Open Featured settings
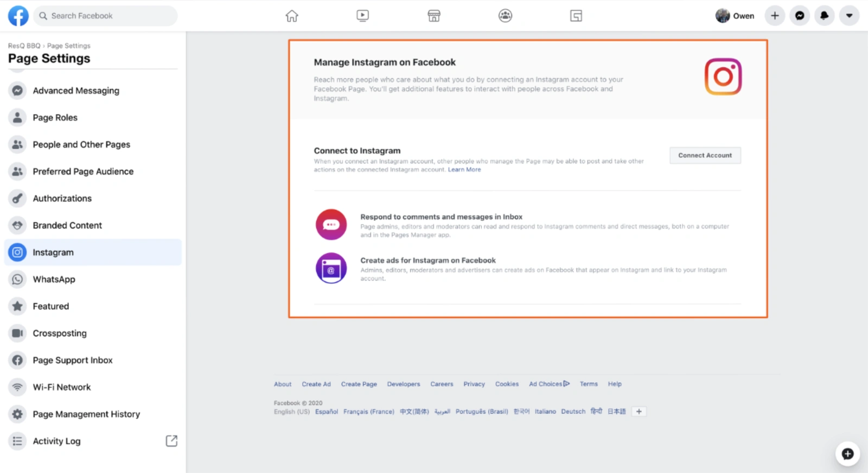Viewport: 868px width, 473px height. [x=93, y=306]
